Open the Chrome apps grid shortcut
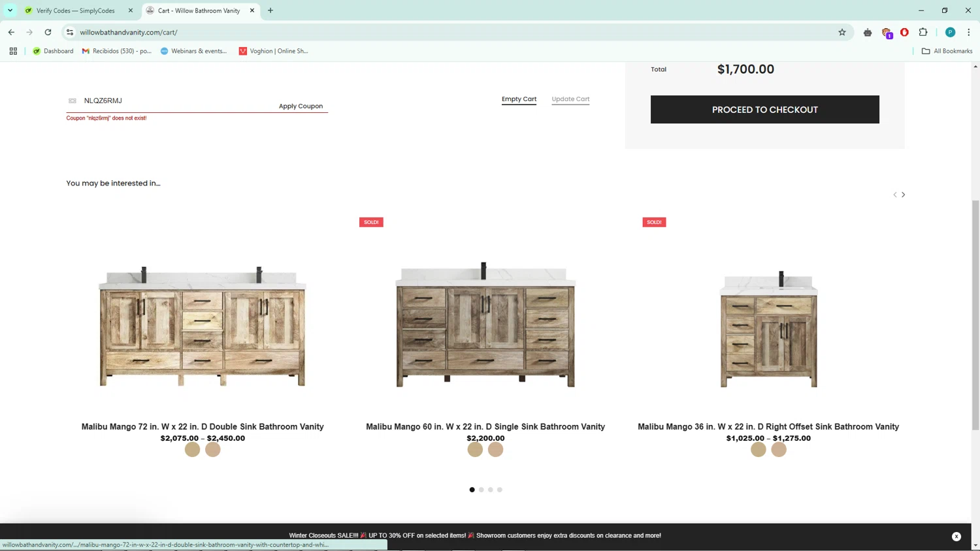This screenshot has height=551, width=980. click(x=13, y=51)
